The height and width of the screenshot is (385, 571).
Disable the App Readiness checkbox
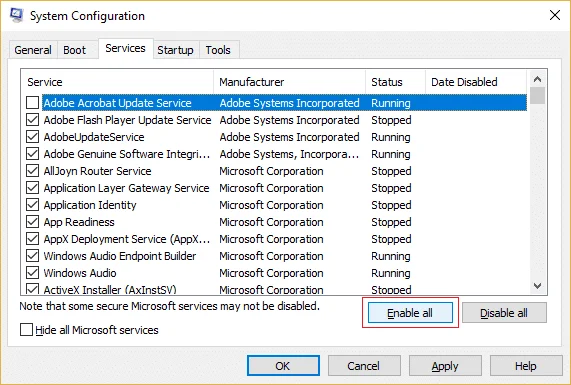coord(32,222)
